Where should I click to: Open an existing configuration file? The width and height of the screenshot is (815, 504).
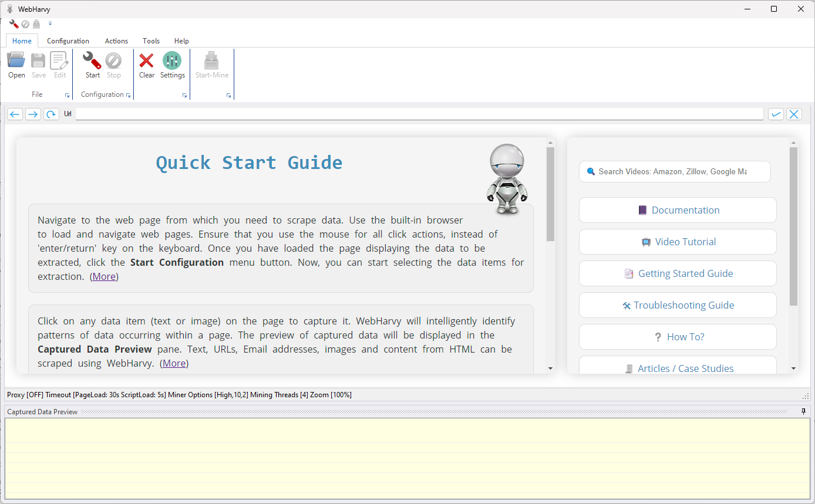coord(16,65)
